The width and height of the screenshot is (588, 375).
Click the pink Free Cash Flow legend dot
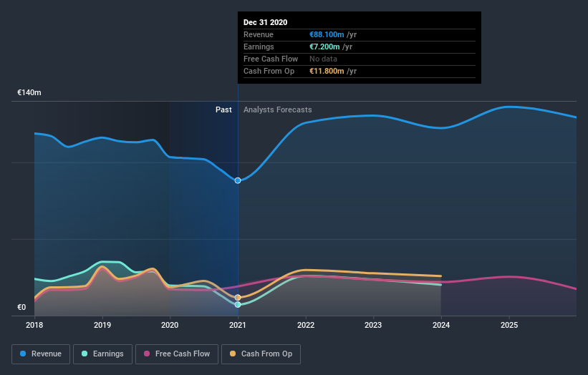pyautogui.click(x=147, y=354)
